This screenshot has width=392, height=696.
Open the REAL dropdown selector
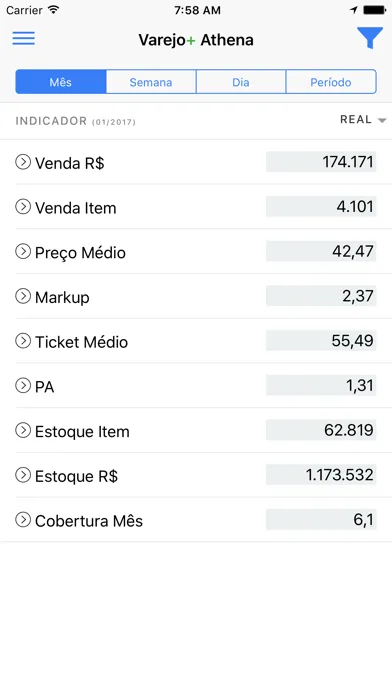(x=363, y=120)
